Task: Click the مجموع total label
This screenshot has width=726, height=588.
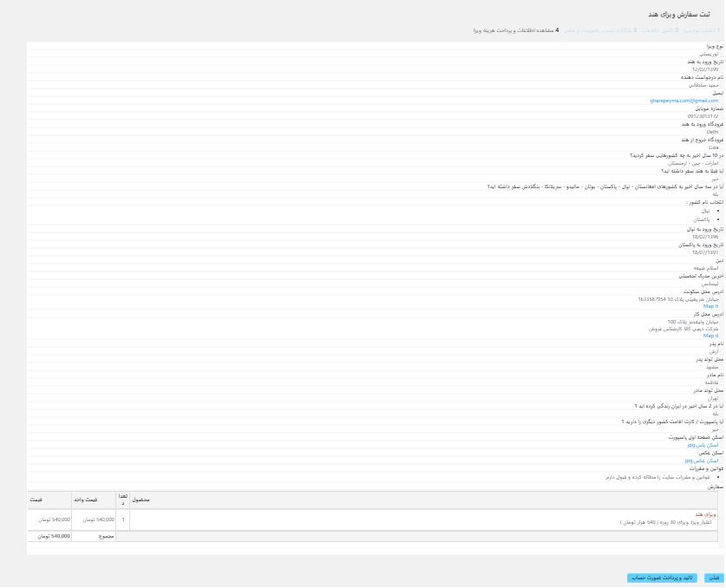Action: [106, 537]
